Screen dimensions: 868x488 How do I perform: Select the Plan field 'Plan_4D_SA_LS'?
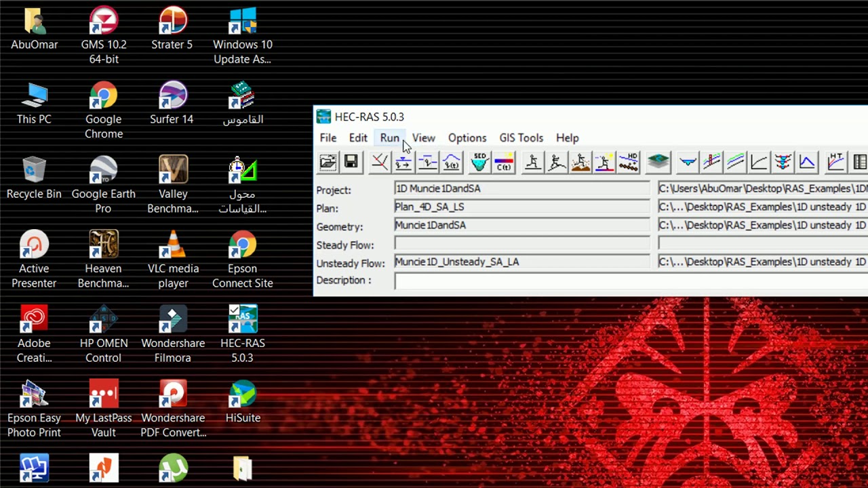pyautogui.click(x=522, y=207)
